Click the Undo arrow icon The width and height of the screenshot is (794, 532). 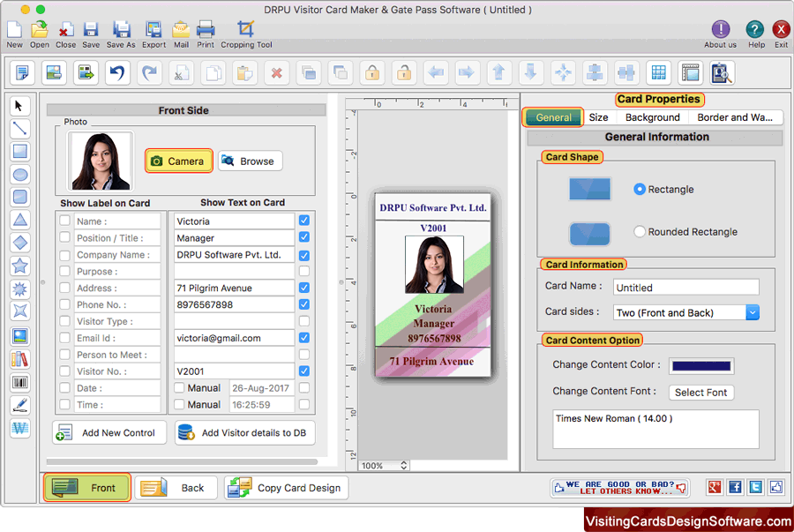click(x=117, y=73)
